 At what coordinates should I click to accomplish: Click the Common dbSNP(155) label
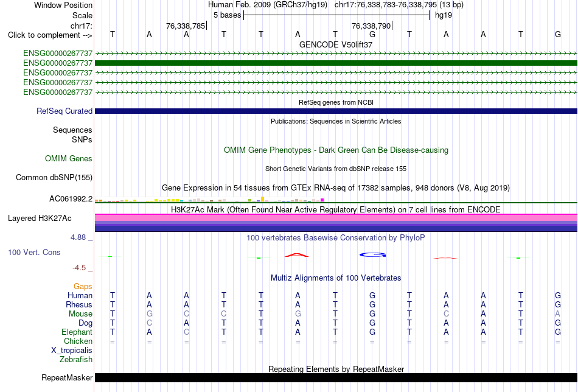coord(54,177)
